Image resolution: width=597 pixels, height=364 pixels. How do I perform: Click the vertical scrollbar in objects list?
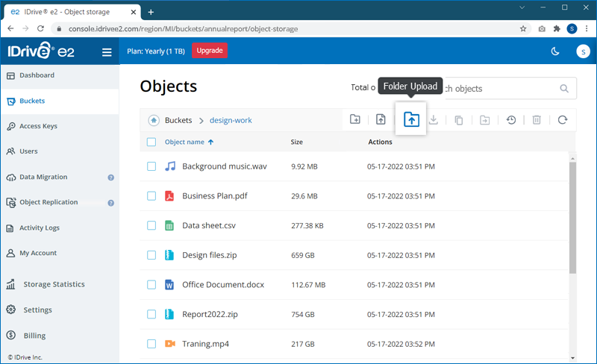(x=572, y=216)
